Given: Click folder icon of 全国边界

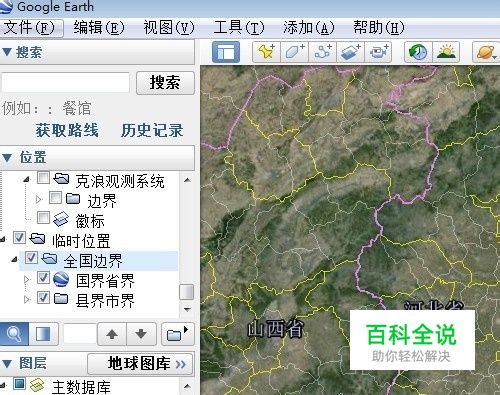Looking at the screenshot, I should tap(50, 258).
